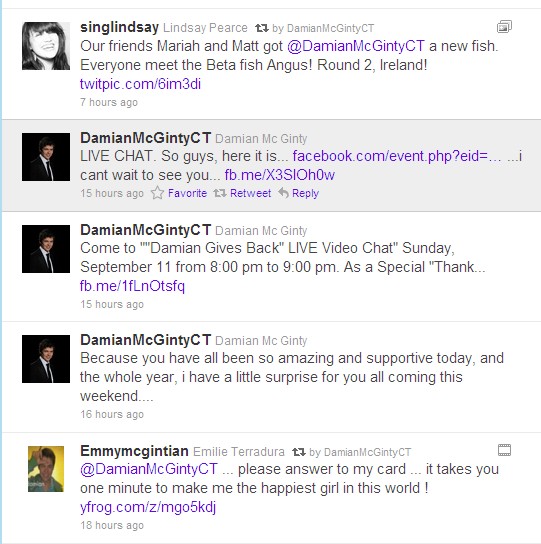The width and height of the screenshot is (541, 544).
Task: Click DamianMcGintyCT avatar on LIVE CHAT tweet
Action: click(46, 157)
